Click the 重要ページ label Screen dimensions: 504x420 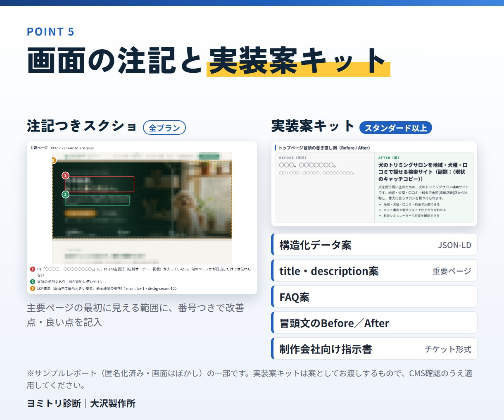[452, 271]
